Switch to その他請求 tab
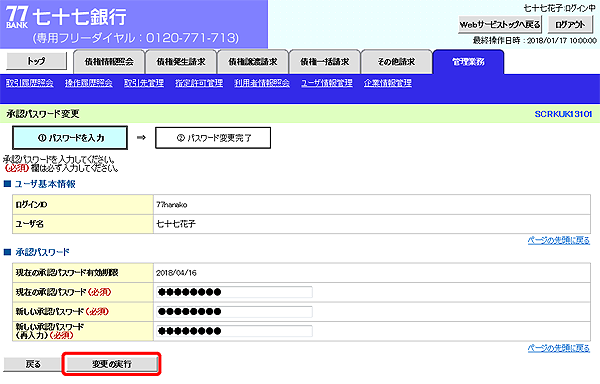Viewport: 600px width, 384px height. coord(396,62)
